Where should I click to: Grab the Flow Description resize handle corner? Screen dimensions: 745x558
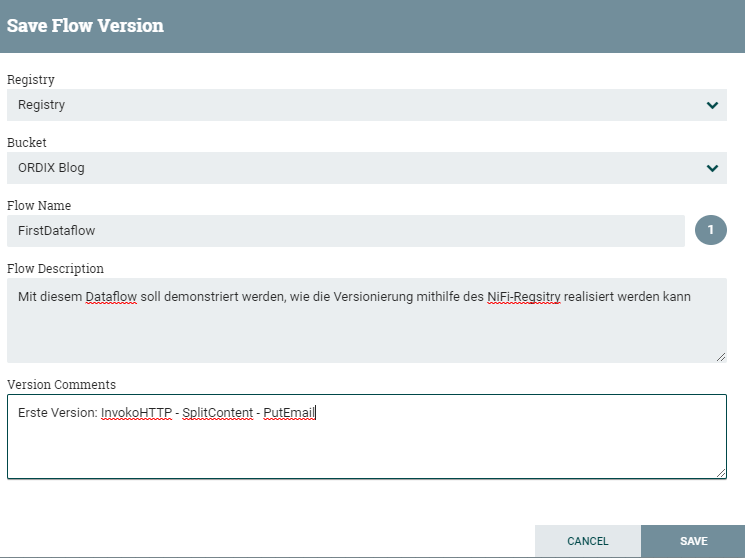[721, 357]
